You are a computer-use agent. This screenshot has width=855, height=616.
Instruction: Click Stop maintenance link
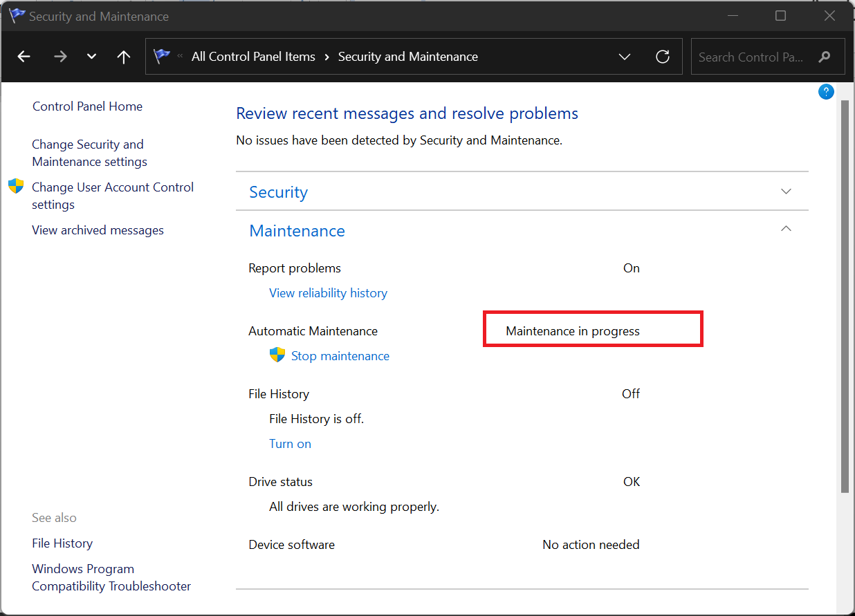[x=340, y=356]
